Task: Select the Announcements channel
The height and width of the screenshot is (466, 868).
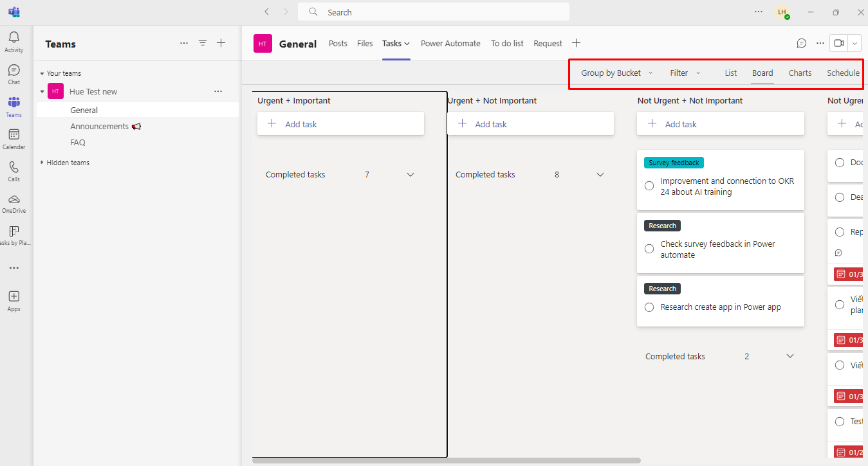Action: tap(100, 127)
